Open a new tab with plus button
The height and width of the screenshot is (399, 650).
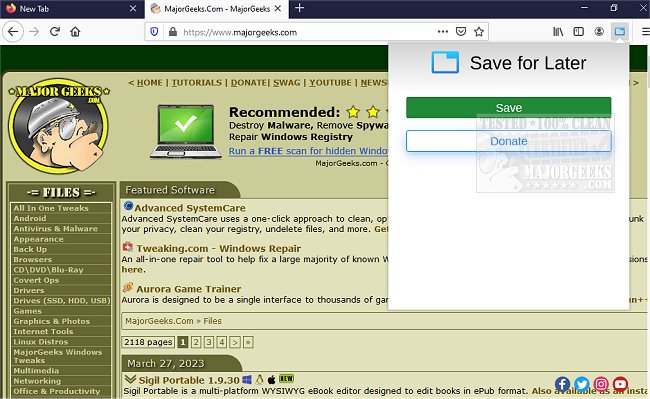[299, 8]
